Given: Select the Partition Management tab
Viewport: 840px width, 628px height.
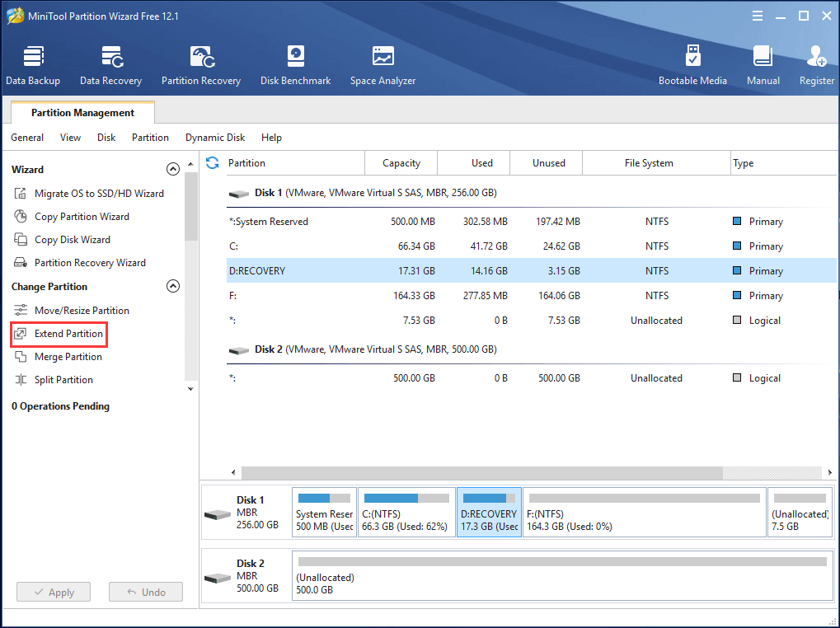Looking at the screenshot, I should point(82,112).
